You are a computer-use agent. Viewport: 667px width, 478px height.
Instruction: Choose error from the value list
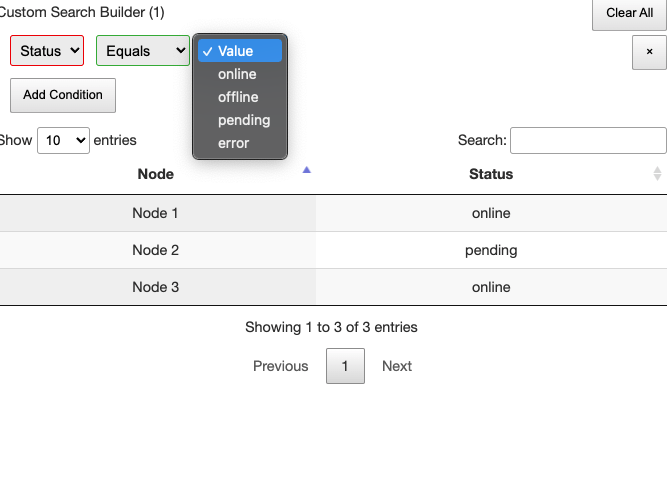(240, 143)
